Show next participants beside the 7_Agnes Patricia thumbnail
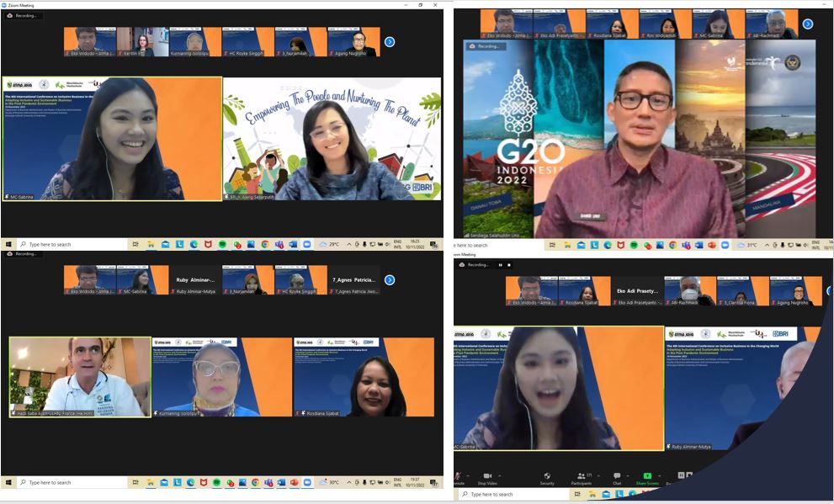The width and height of the screenshot is (834, 504). pos(390,279)
